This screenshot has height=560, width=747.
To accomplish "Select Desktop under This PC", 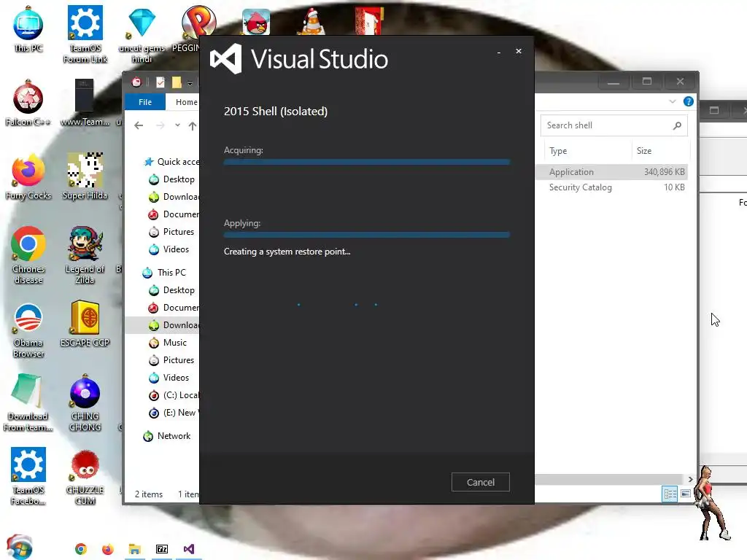I will [171, 290].
